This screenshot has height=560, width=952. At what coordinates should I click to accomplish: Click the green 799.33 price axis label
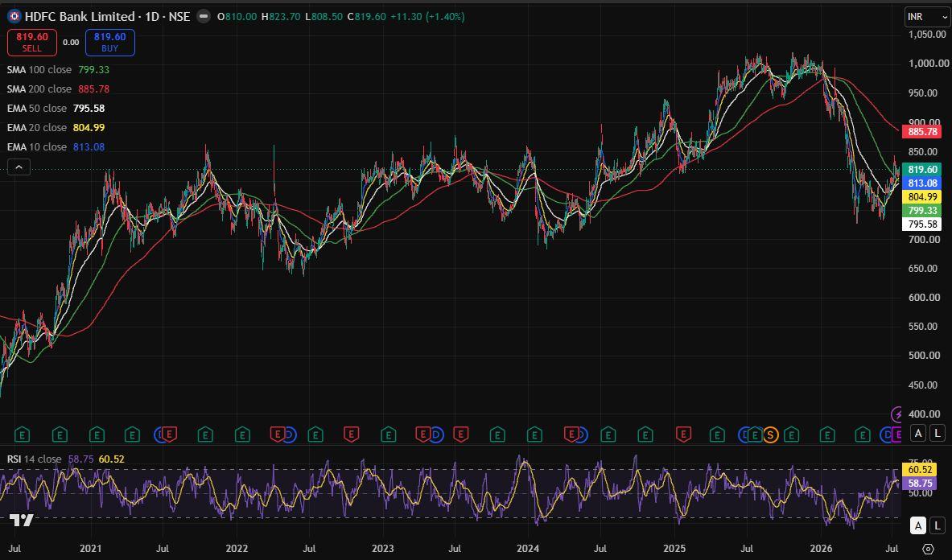click(x=922, y=211)
